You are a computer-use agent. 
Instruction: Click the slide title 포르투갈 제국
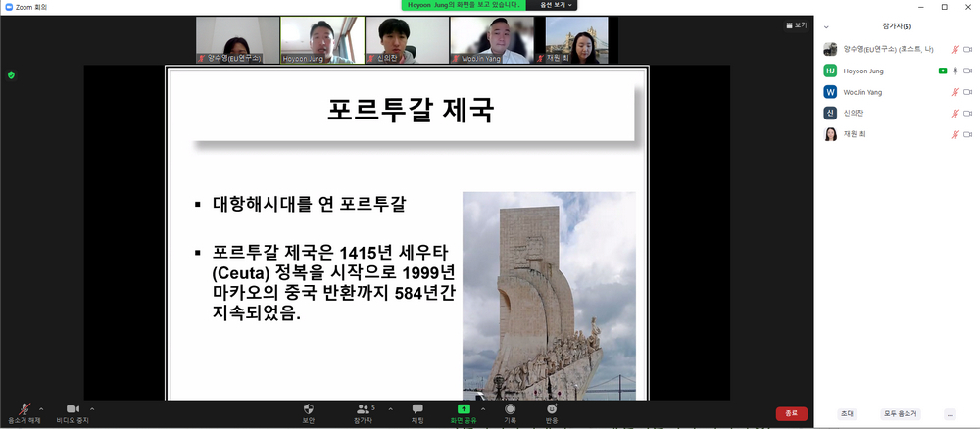point(411,110)
